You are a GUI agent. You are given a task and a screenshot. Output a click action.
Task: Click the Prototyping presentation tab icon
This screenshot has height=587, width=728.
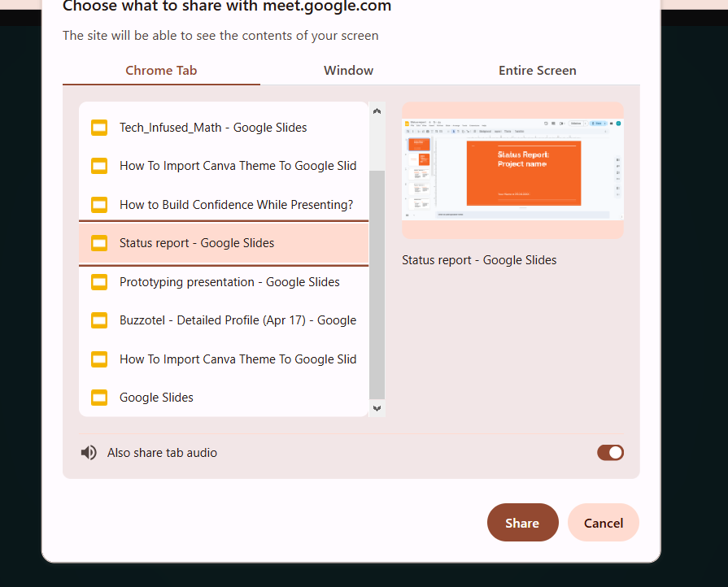pos(98,282)
